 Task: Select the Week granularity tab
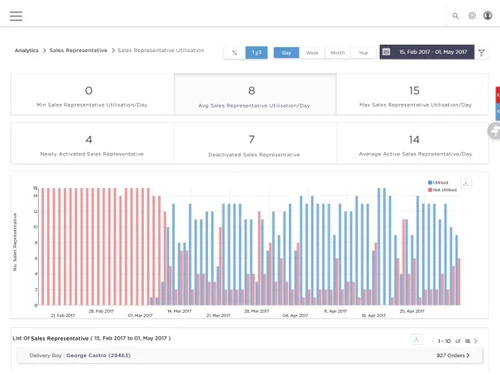(x=312, y=53)
